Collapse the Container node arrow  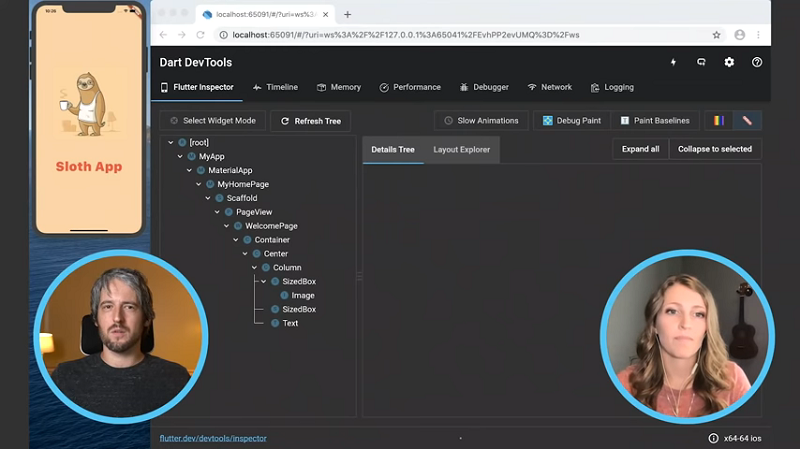click(x=236, y=239)
